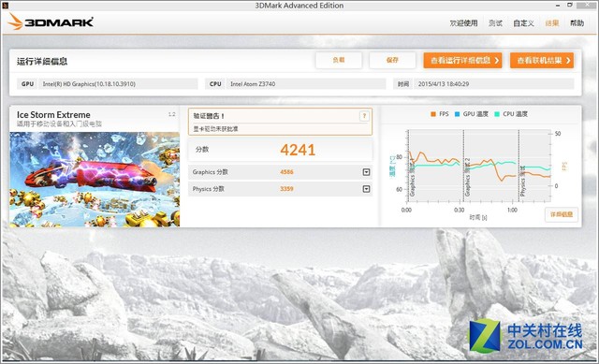Expand the Physics 分数 details arrow

click(366, 189)
